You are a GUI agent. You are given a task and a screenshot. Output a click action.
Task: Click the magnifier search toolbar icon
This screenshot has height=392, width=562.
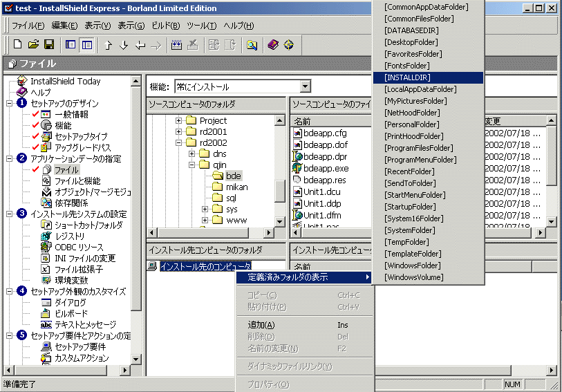[x=252, y=45]
